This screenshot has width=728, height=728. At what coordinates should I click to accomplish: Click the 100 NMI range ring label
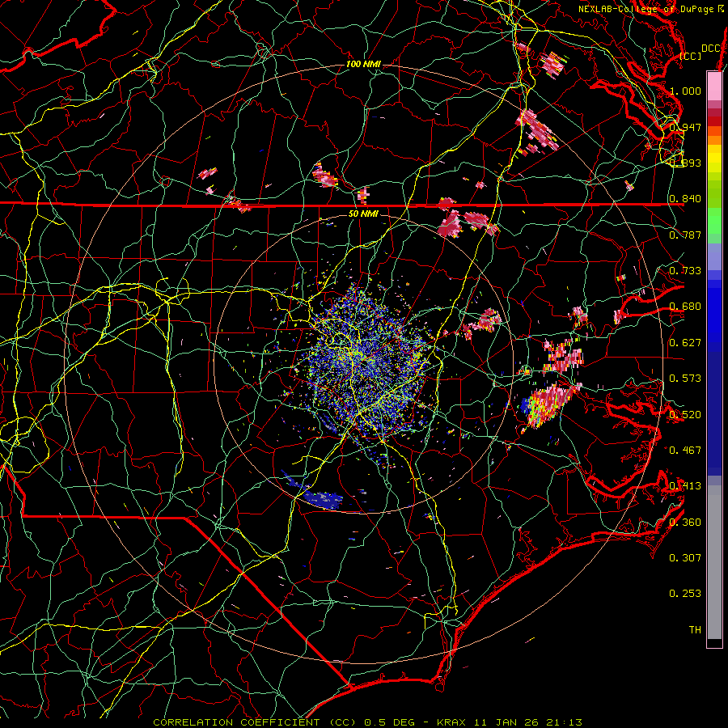(363, 64)
